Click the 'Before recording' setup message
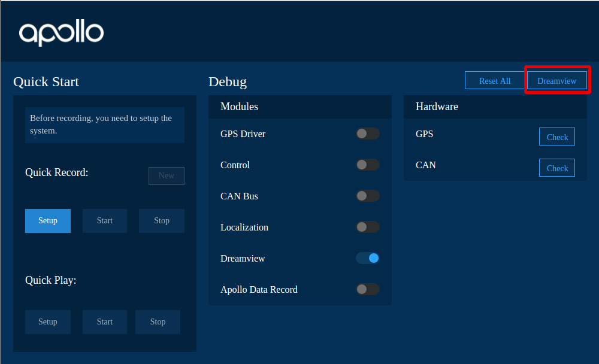Viewport: 599px width, 364px height. pyautogui.click(x=105, y=125)
